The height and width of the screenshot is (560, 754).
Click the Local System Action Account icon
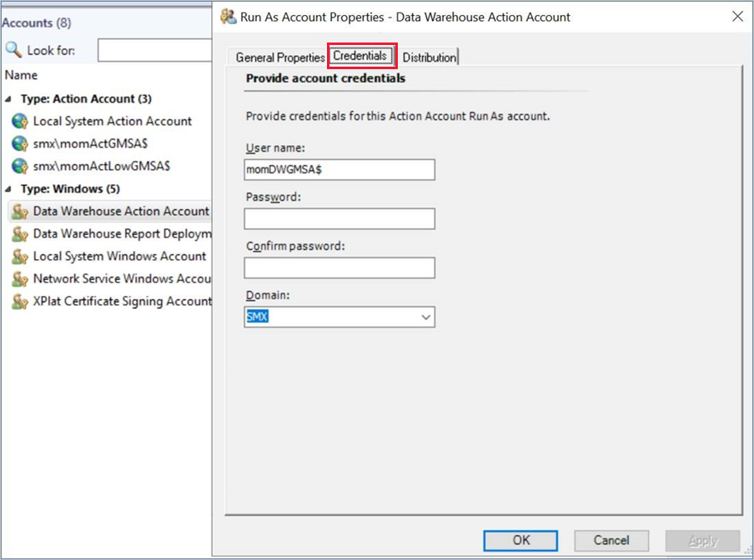point(21,121)
